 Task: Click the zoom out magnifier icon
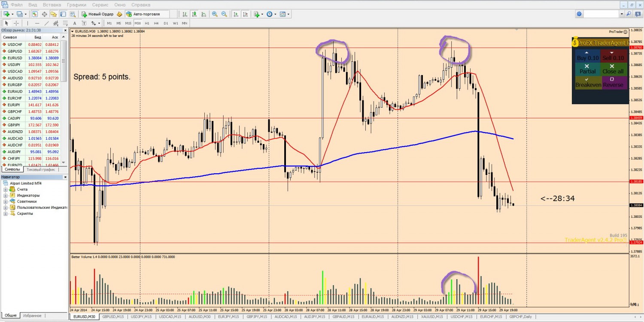pyautogui.click(x=224, y=14)
